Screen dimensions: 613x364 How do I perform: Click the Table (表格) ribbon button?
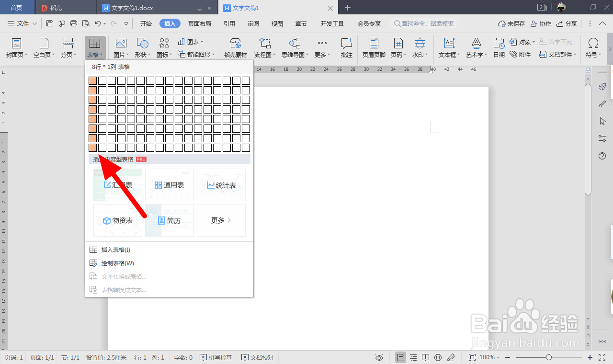pyautogui.click(x=95, y=48)
